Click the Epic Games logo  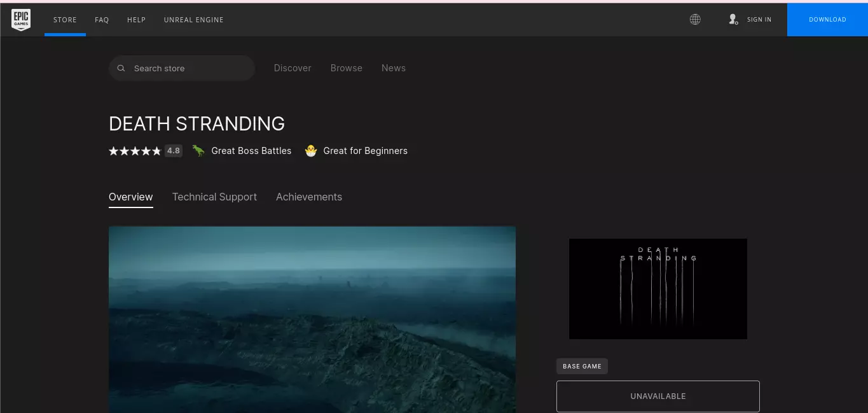[x=21, y=20]
